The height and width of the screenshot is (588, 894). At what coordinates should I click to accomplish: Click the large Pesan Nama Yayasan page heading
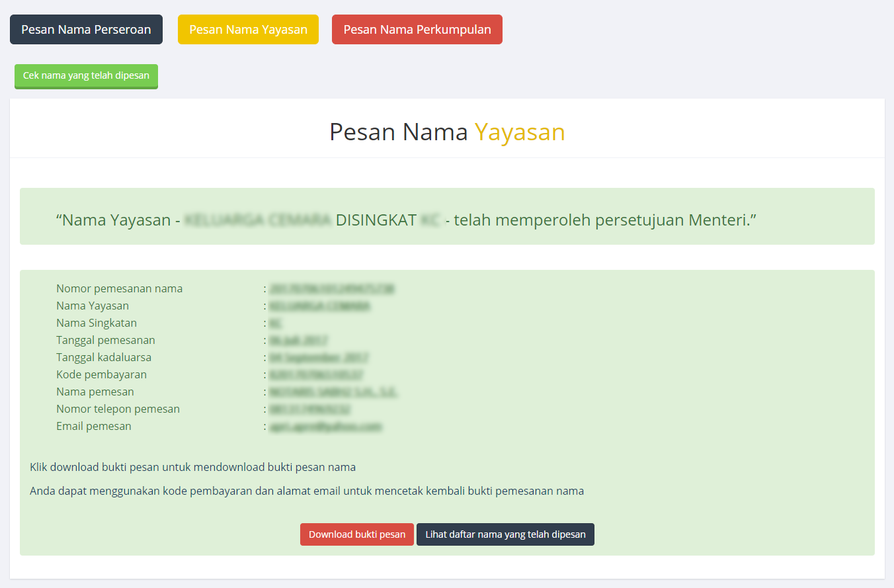point(447,132)
